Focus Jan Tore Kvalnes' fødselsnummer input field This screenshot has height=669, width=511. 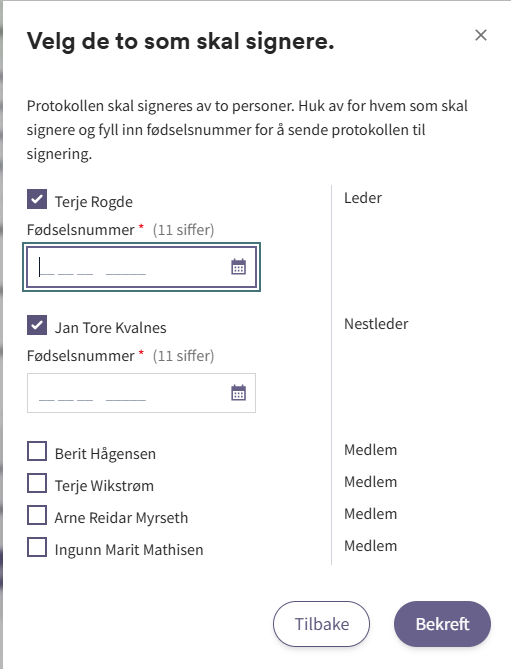pos(141,393)
